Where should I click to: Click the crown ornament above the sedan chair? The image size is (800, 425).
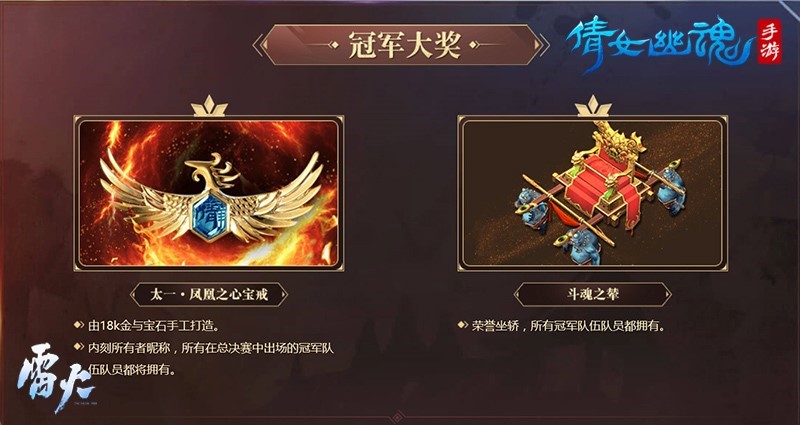(x=593, y=106)
